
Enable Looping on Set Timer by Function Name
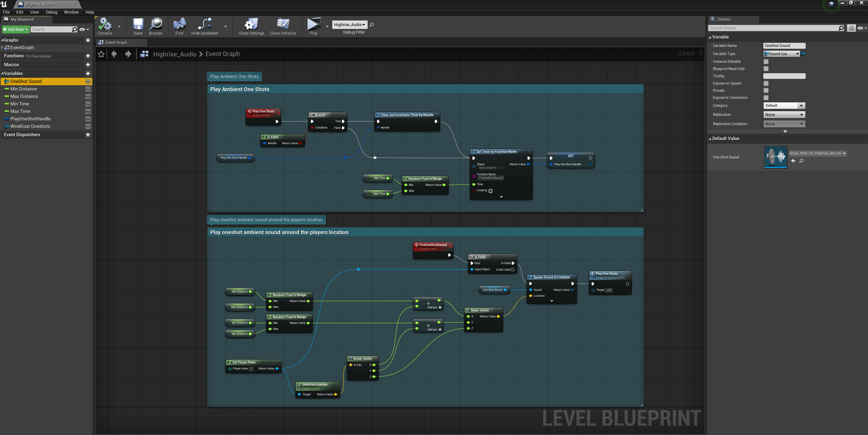(491, 191)
